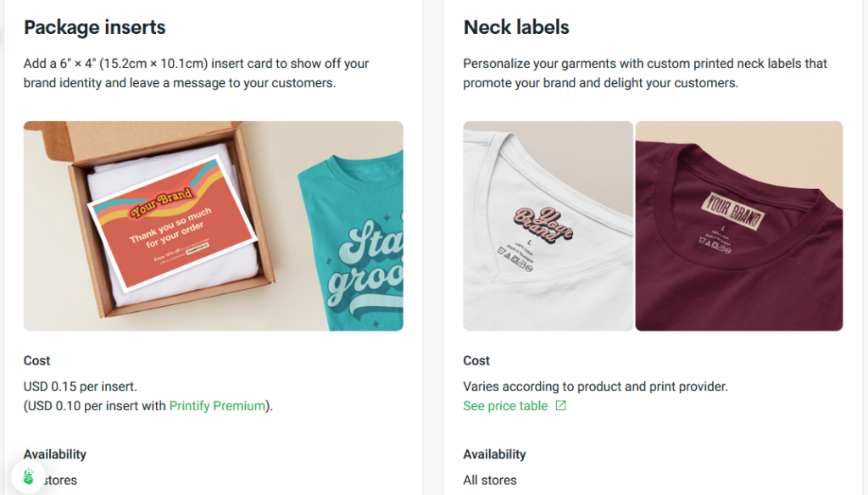Viewport: 868px width, 495px height.
Task: Open the See price table link
Action: point(504,406)
